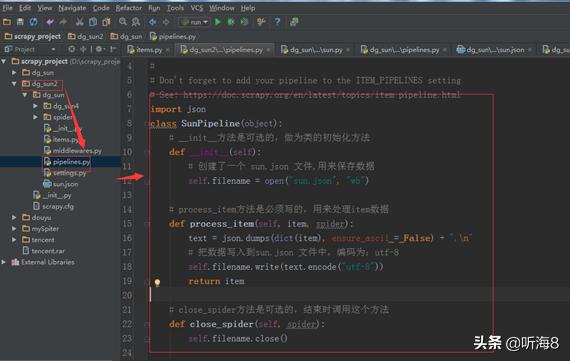Click the Find magnifier icon
Viewport: 570px width, 361px height.
pos(123,22)
